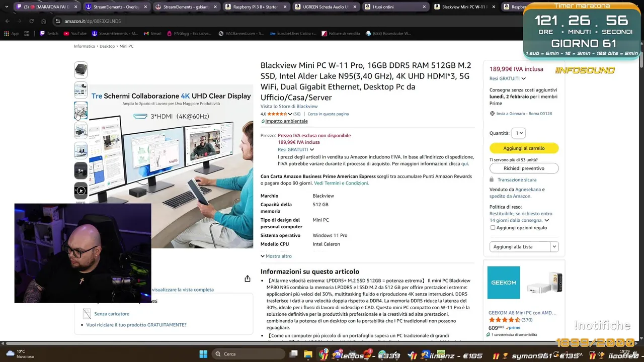
Task: Expand Resi GRATUITI in the buy box
Action: click(x=508, y=78)
